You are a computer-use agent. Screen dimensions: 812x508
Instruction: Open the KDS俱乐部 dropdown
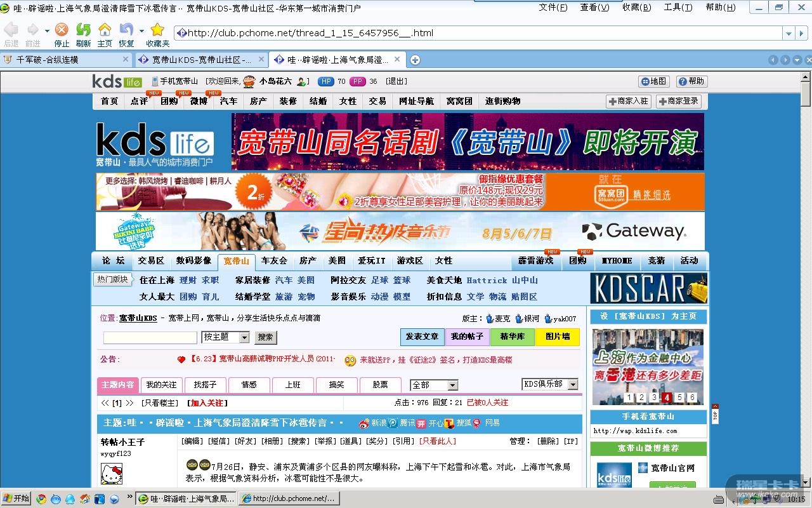pyautogui.click(x=573, y=384)
